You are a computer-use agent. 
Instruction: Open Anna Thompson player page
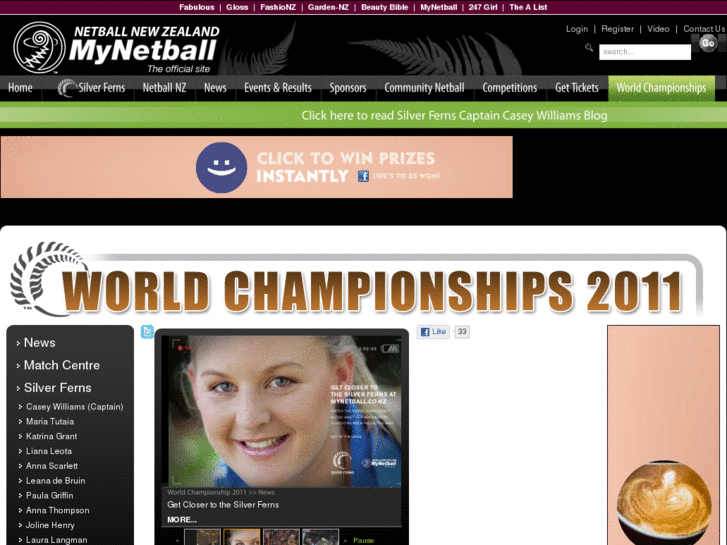click(57, 511)
